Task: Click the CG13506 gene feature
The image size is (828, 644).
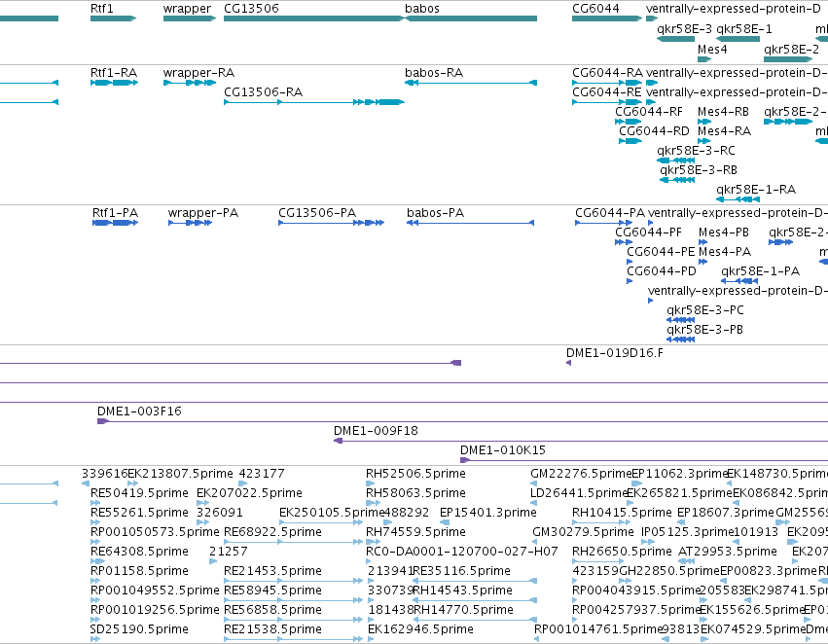Action: point(313,18)
